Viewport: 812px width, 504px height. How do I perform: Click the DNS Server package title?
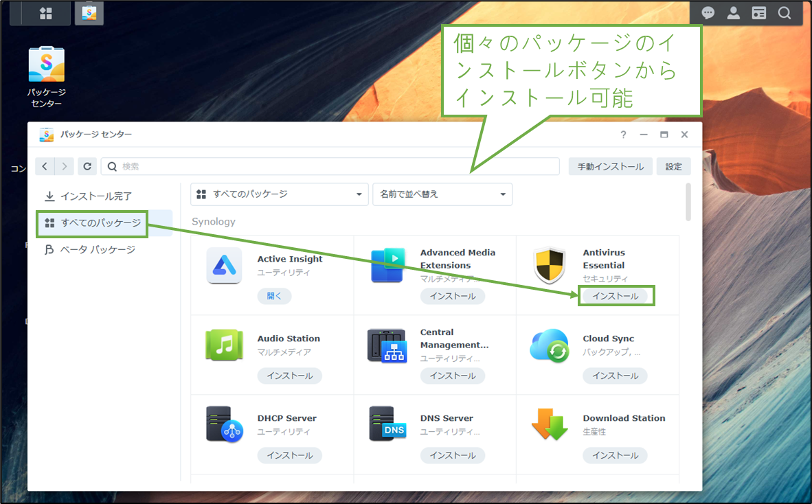point(447,418)
